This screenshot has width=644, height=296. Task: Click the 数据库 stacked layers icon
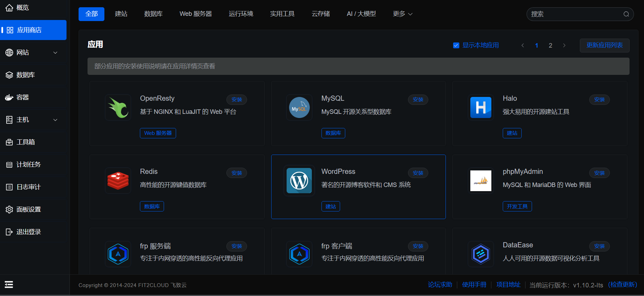(x=9, y=75)
